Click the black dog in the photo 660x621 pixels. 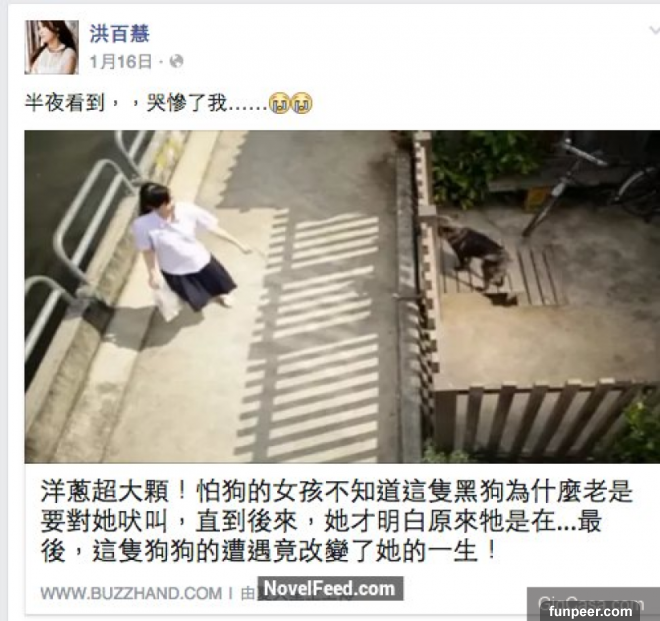(476, 253)
